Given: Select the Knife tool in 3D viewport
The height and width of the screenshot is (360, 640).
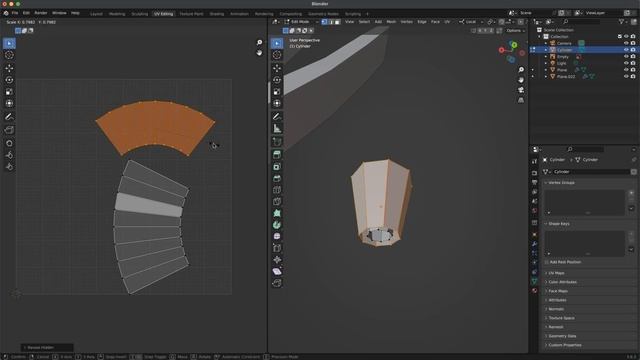Looking at the screenshot, I should point(277,202).
